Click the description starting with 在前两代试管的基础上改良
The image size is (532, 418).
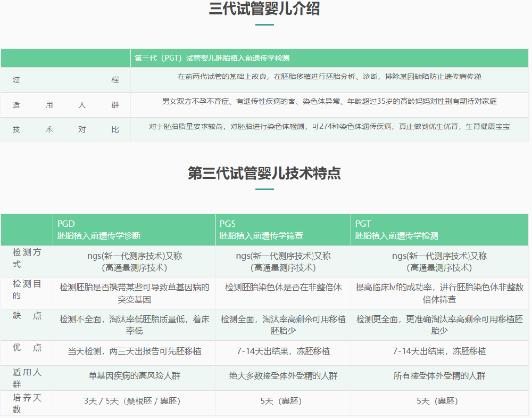click(x=329, y=77)
